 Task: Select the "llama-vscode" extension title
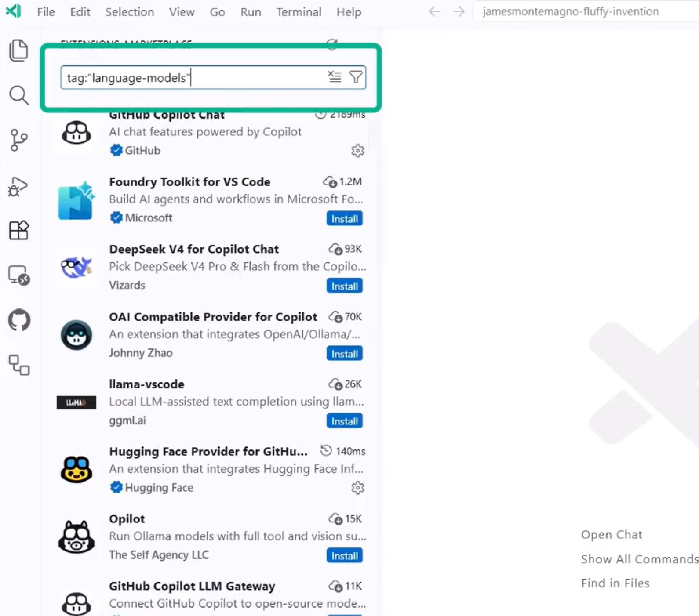pyautogui.click(x=146, y=384)
